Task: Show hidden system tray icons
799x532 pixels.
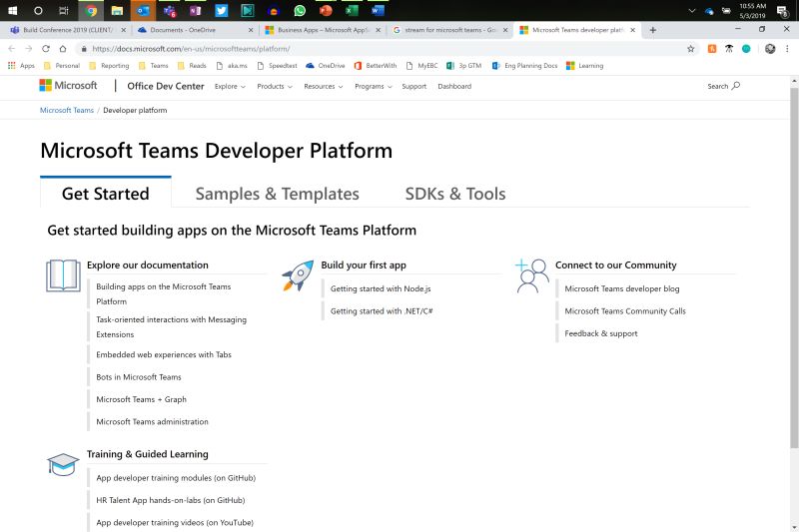Action: click(x=691, y=10)
